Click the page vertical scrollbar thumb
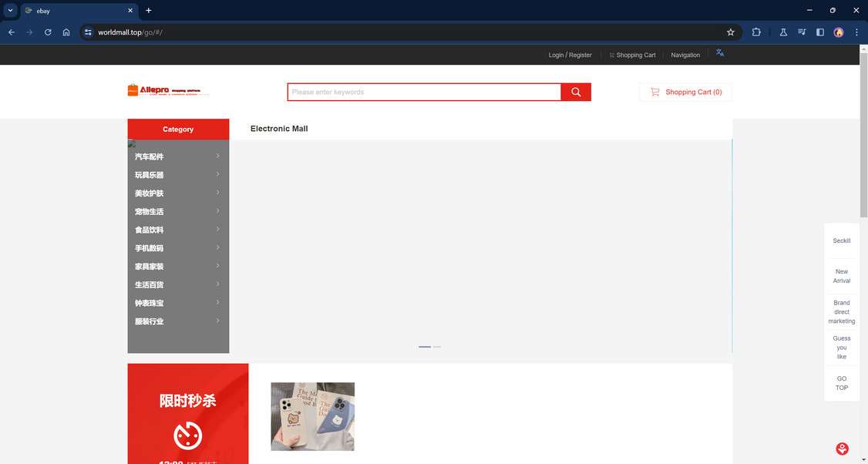The height and width of the screenshot is (464, 868). (x=863, y=135)
